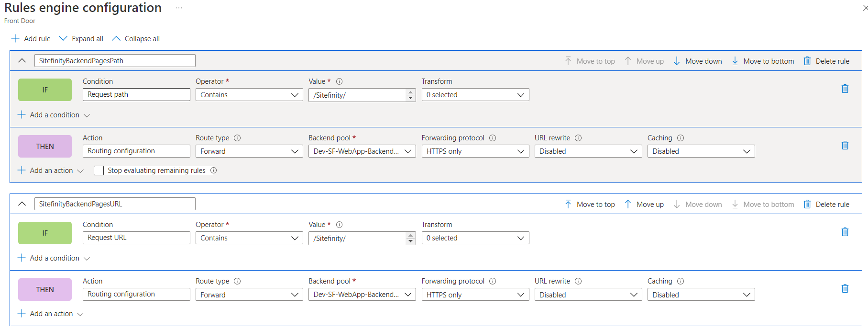Open Route type dropdown in SitefinityBackendPagesURL rule
This screenshot has width=868, height=330.
[x=249, y=295]
